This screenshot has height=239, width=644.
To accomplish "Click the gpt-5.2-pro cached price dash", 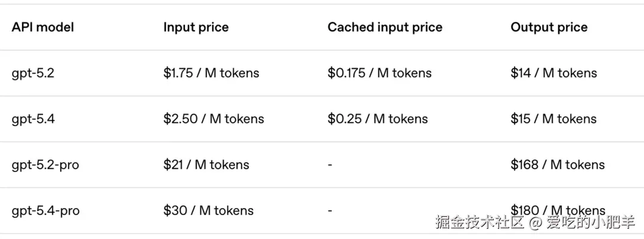I will pos(330,165).
